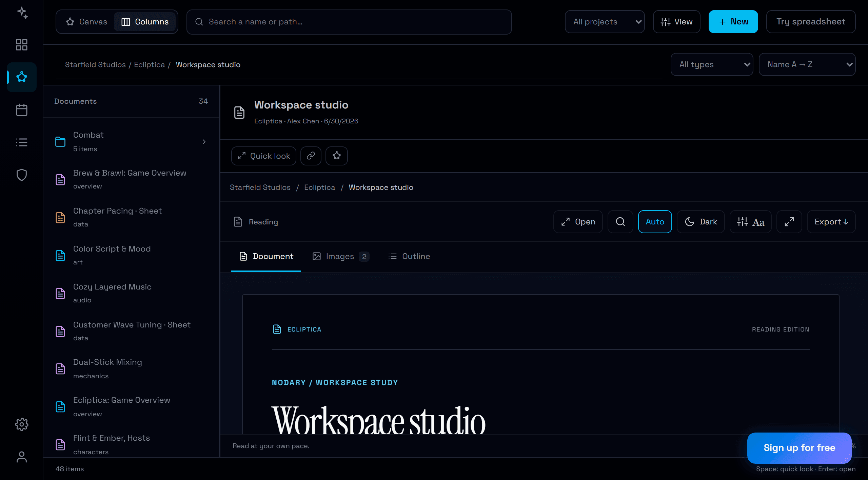Screen dimensions: 868x480
Task: Open the All types filter dropdown
Action: [x=712, y=64]
